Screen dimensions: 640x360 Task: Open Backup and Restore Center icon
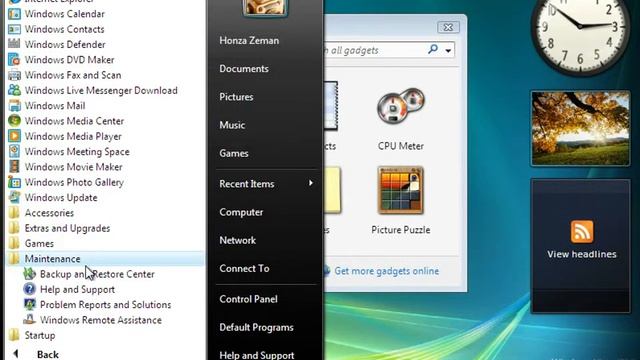coord(29,274)
